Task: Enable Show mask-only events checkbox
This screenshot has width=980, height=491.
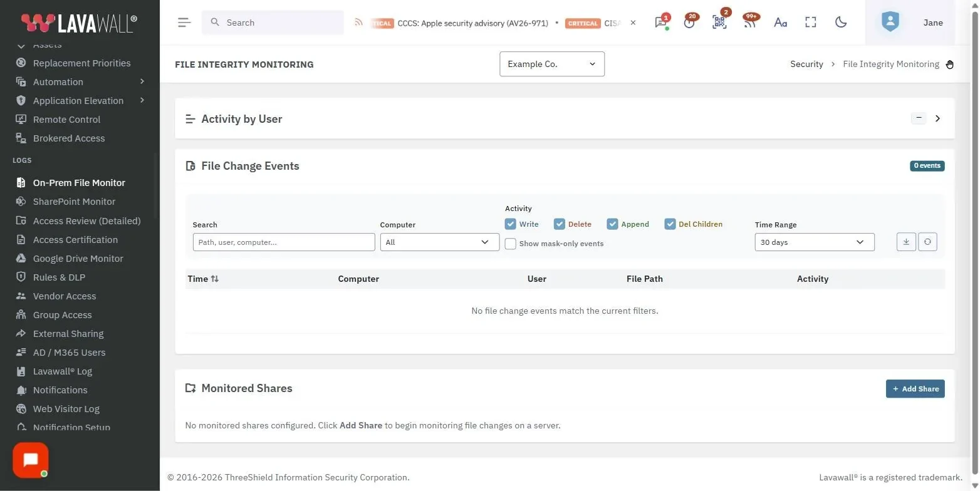Action: 510,244
